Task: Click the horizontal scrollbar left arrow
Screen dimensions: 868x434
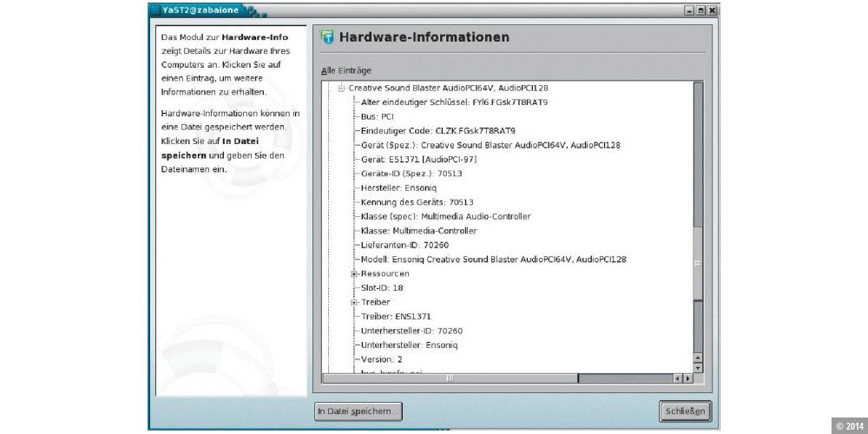Action: [x=677, y=378]
